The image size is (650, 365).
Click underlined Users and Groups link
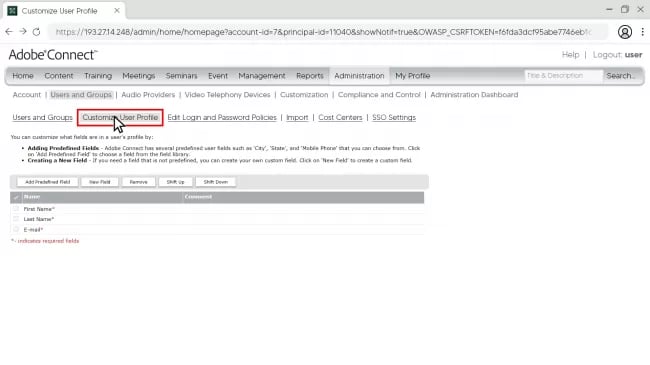(x=42, y=117)
